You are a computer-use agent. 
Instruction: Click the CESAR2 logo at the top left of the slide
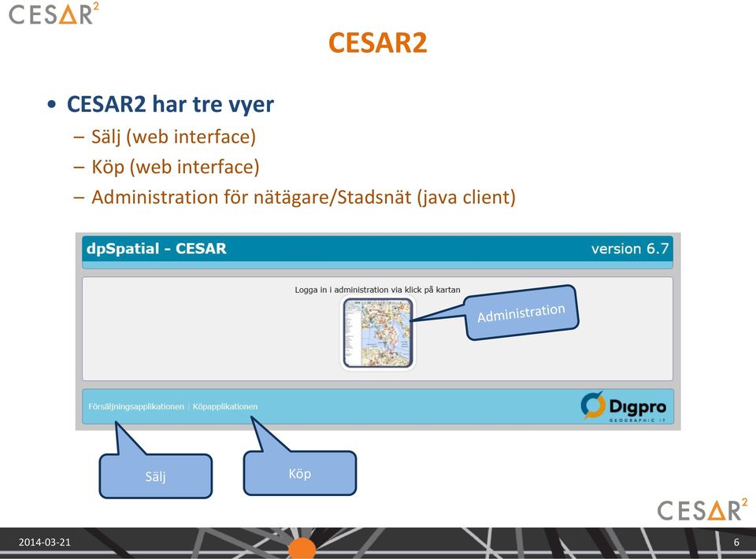point(54,13)
